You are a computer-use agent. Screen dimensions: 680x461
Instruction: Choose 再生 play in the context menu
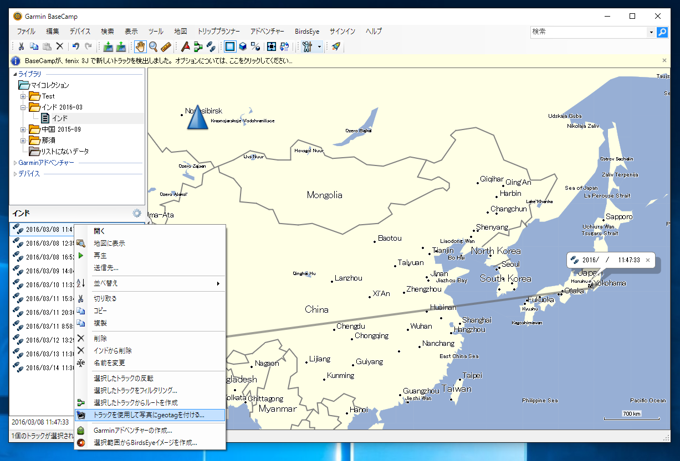pyautogui.click(x=150, y=255)
